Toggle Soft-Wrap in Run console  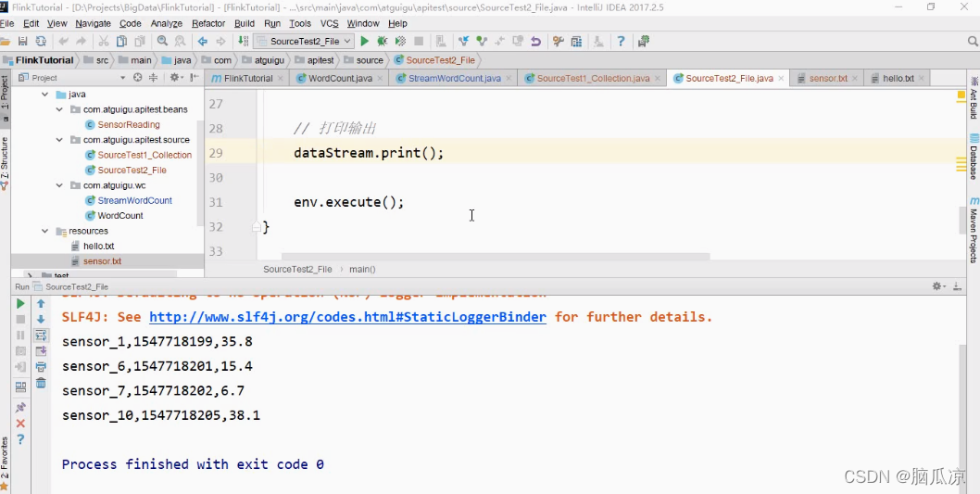[x=41, y=336]
